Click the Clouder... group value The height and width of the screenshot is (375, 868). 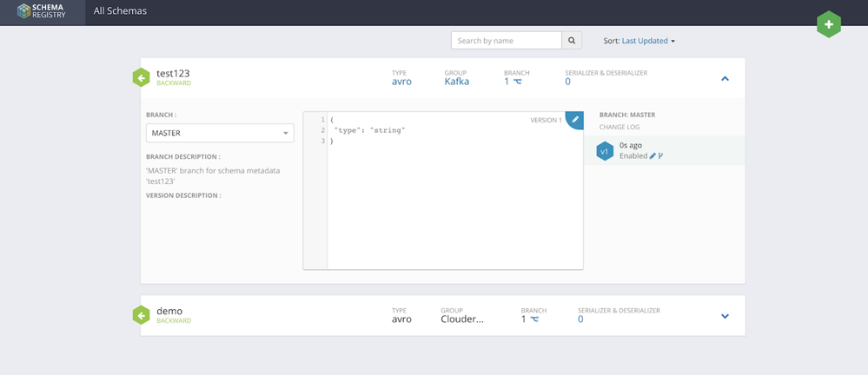[x=462, y=319]
